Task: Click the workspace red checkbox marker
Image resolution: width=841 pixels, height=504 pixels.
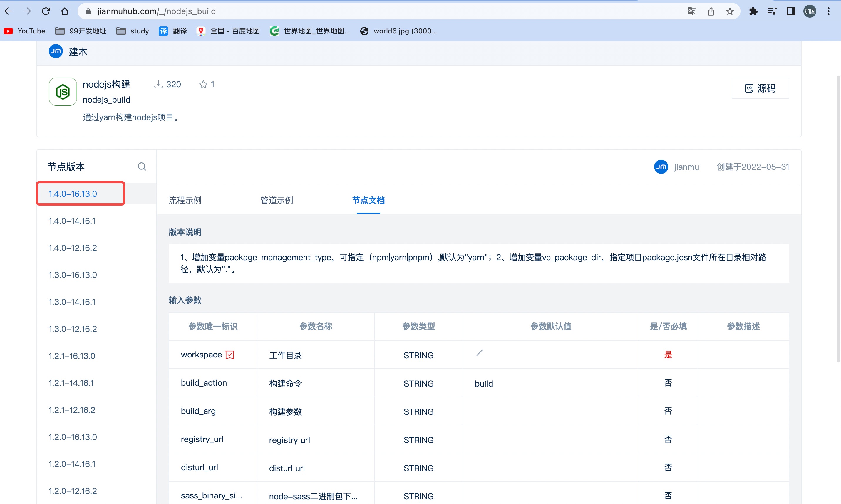Action: tap(230, 355)
